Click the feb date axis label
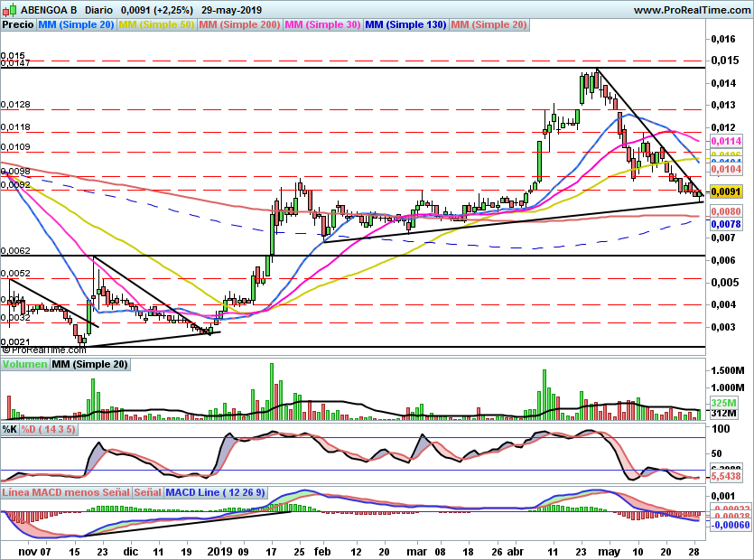Viewport: 754px width, 560px height. point(322,552)
